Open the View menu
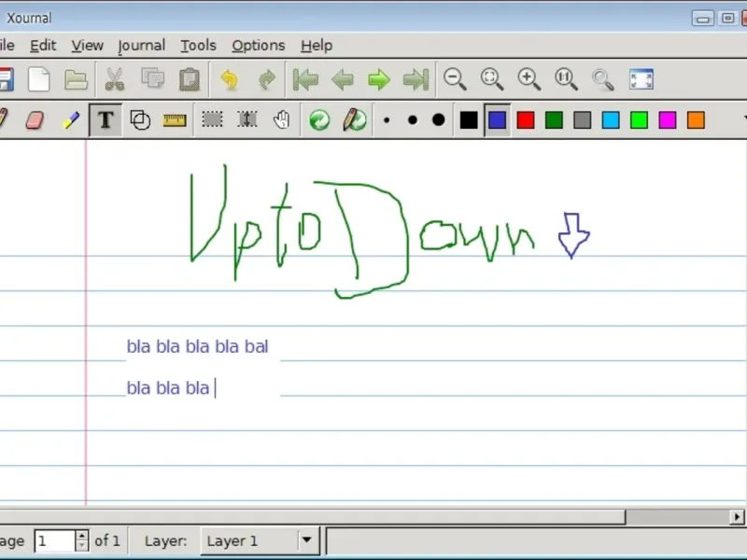This screenshot has width=747, height=560. (87, 45)
